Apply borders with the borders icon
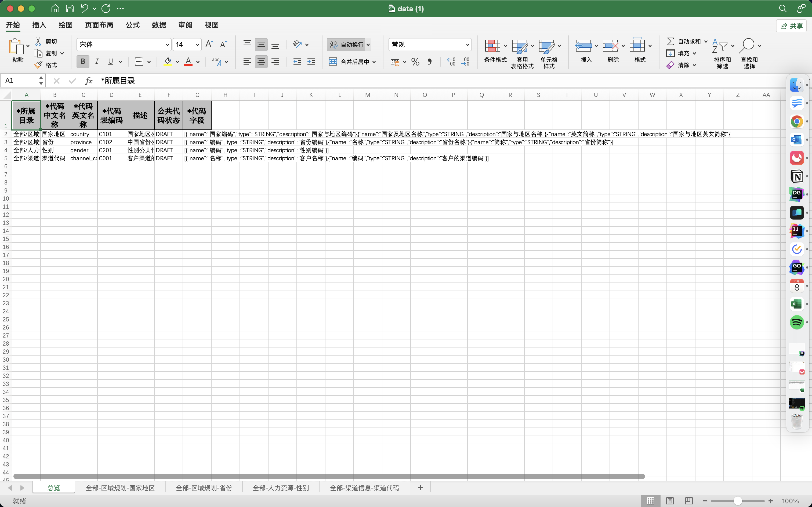This screenshot has height=507, width=812. [139, 62]
